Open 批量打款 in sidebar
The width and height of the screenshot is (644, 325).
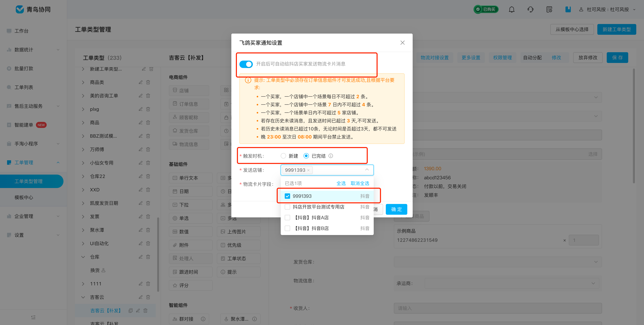24,68
